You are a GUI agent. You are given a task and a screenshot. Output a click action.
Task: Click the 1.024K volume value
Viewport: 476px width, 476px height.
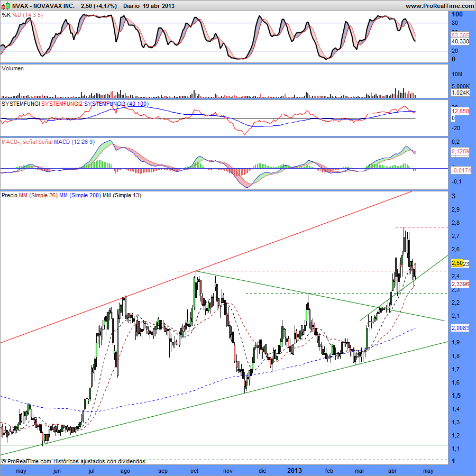tap(461, 93)
